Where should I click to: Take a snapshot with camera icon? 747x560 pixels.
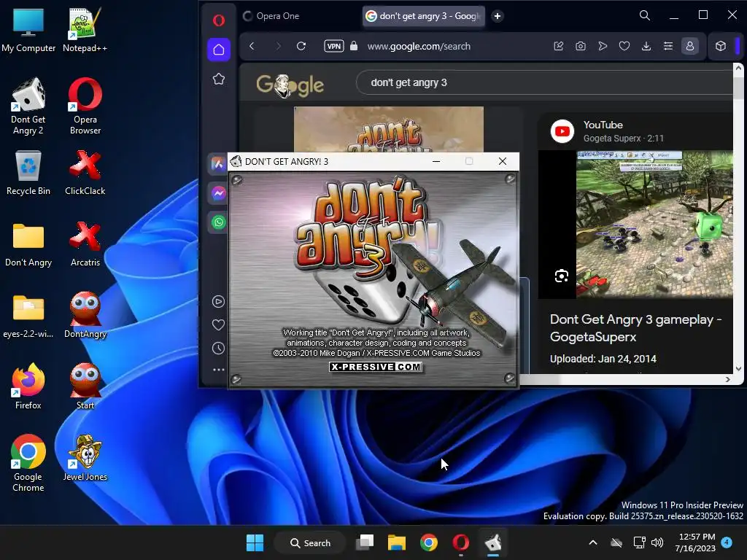pos(580,46)
